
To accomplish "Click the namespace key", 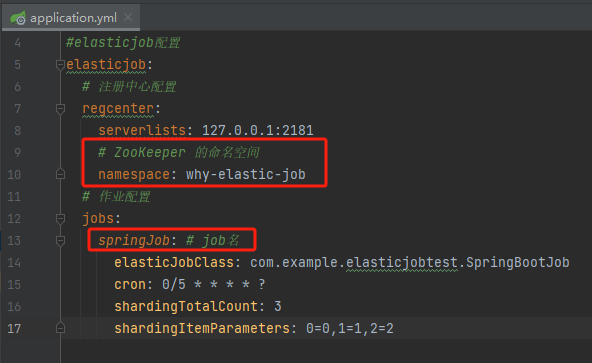I will (134, 175).
